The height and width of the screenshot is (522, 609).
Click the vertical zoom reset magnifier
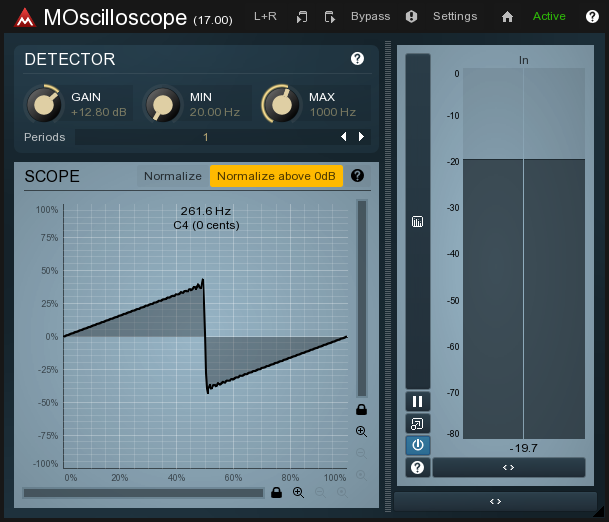362,475
